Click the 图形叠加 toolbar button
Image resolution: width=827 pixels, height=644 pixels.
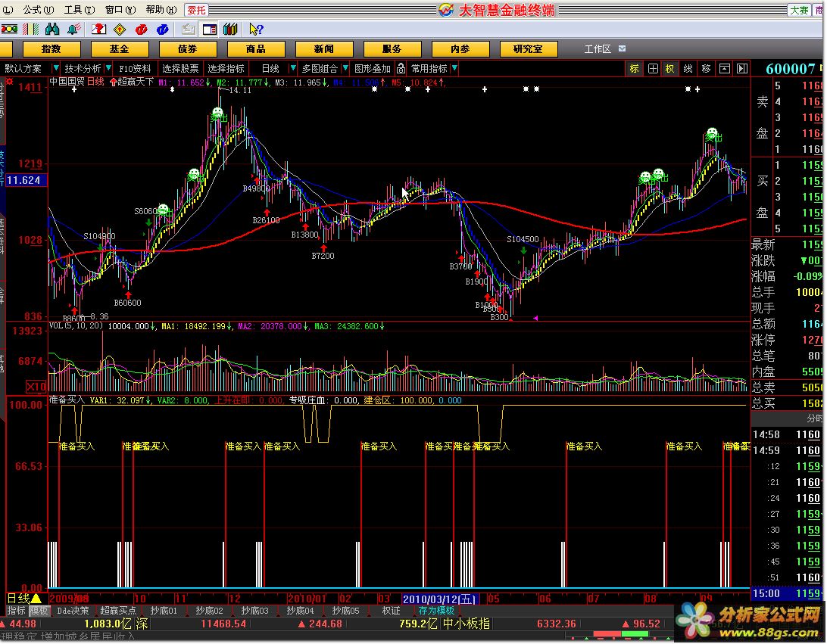[x=373, y=69]
